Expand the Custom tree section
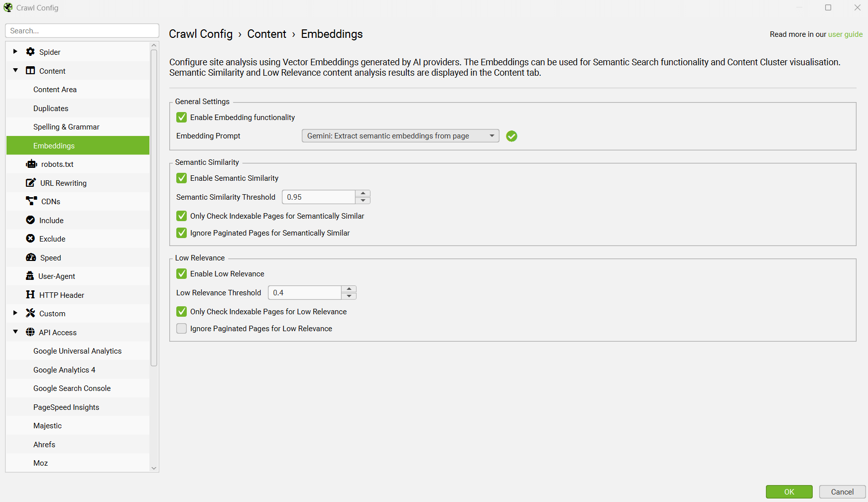Viewport: 868px width, 502px height. (15, 313)
